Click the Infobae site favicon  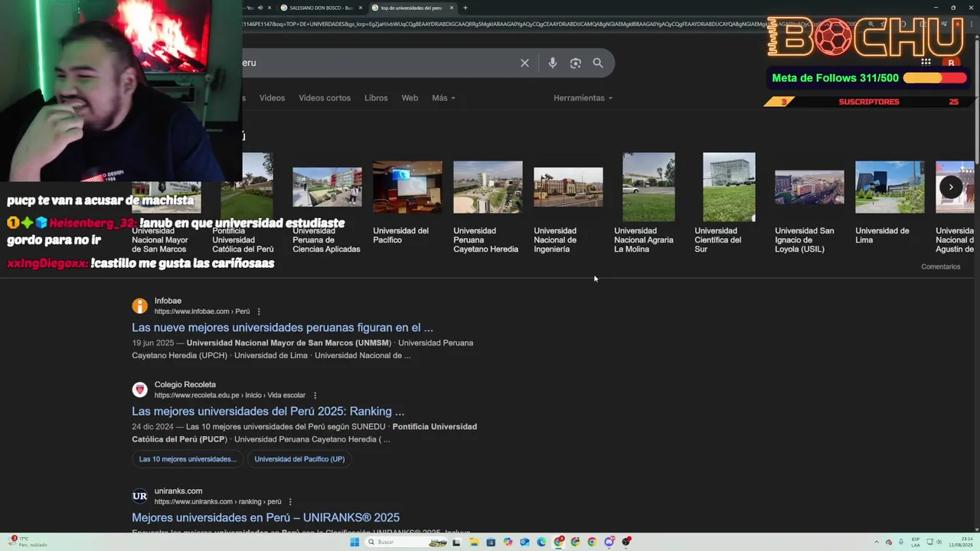139,306
